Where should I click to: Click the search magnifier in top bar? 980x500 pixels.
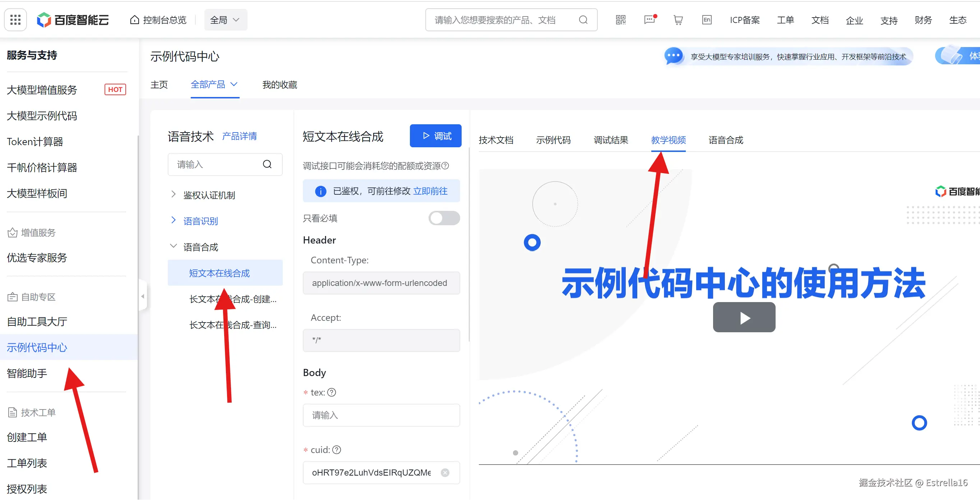pos(583,20)
